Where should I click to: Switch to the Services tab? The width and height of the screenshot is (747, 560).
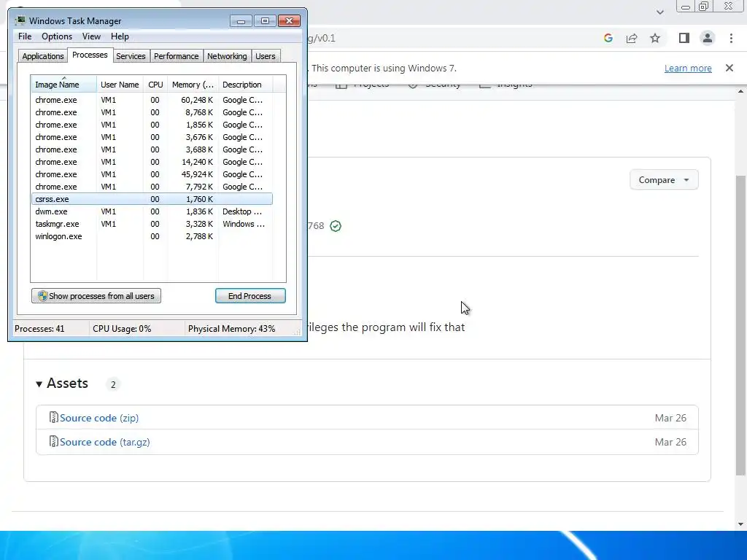tap(131, 56)
